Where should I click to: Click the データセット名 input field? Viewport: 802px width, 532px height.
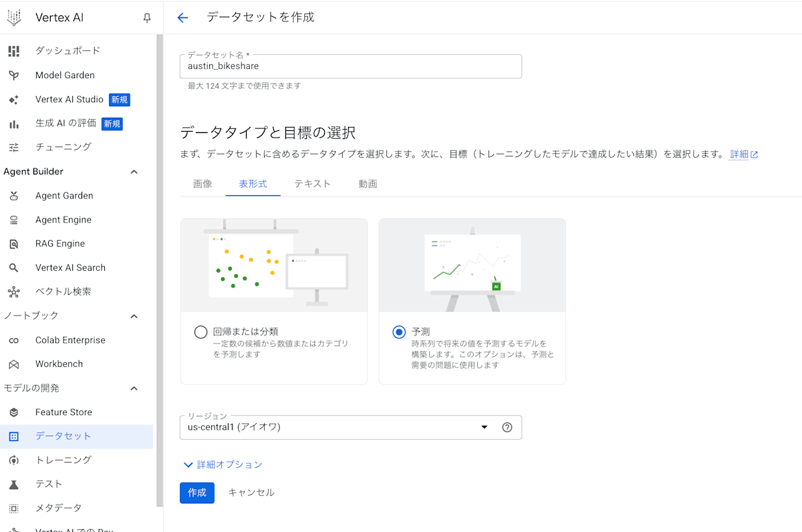click(351, 66)
